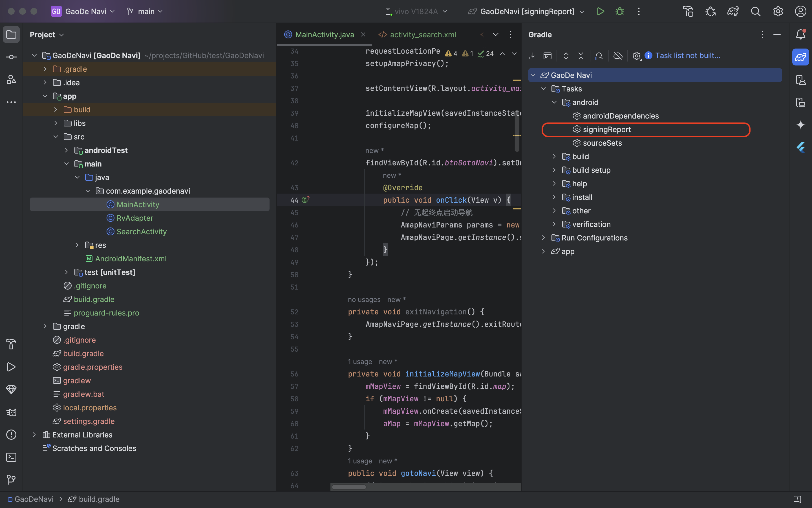This screenshot has height=508, width=812.
Task: Open the App Quality Insights gem icon
Action: (11, 389)
